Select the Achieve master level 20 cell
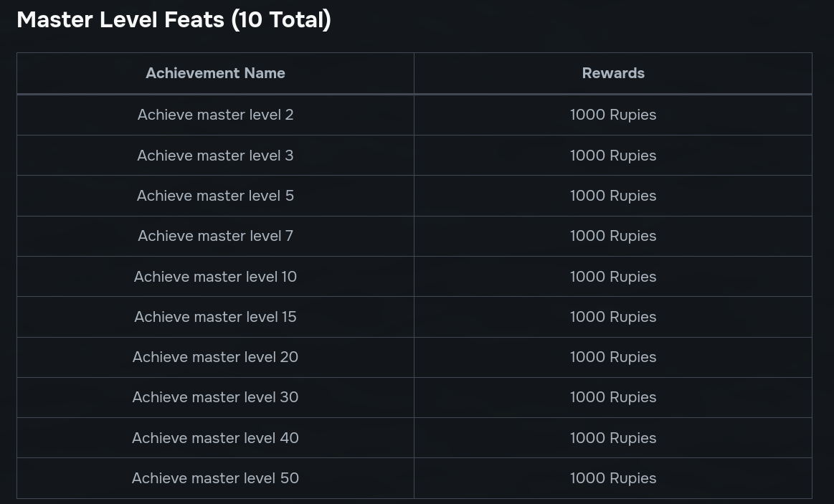 point(215,357)
